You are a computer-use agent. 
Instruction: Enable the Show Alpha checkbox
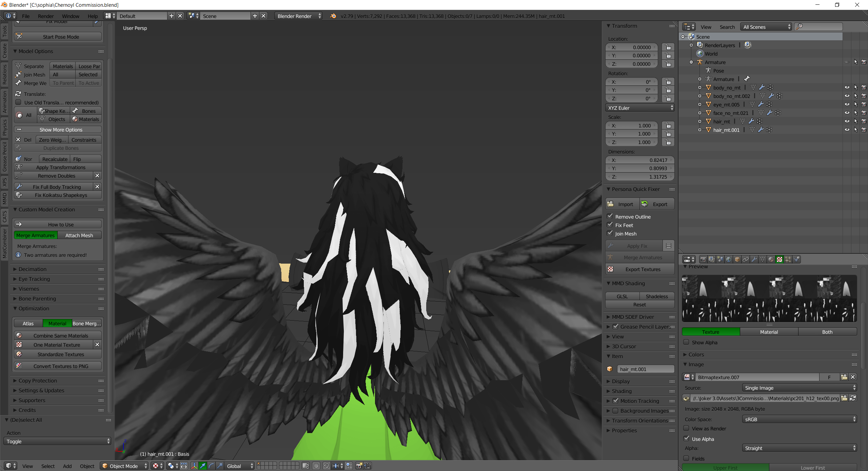click(x=686, y=342)
